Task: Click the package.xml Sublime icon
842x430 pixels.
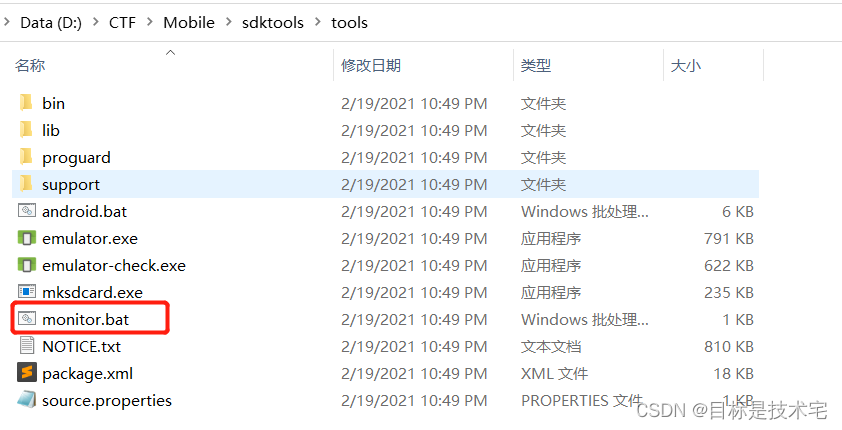Action: pos(27,373)
